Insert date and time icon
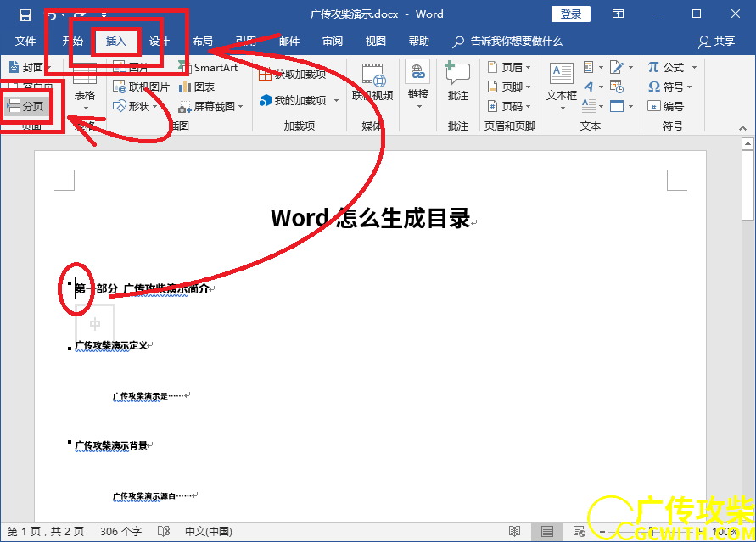Image resolution: width=756 pixels, height=542 pixels. click(x=617, y=87)
